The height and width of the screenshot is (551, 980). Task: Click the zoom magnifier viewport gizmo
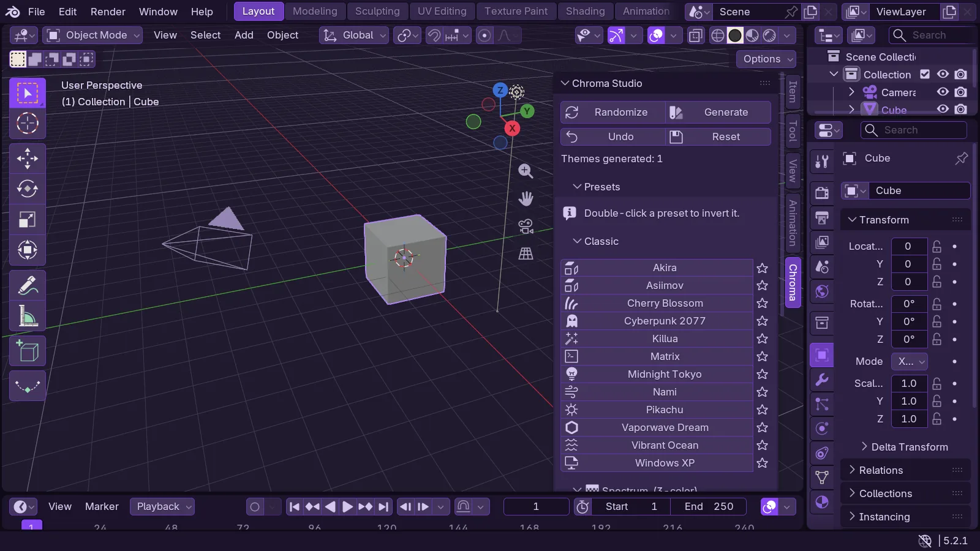click(x=526, y=171)
